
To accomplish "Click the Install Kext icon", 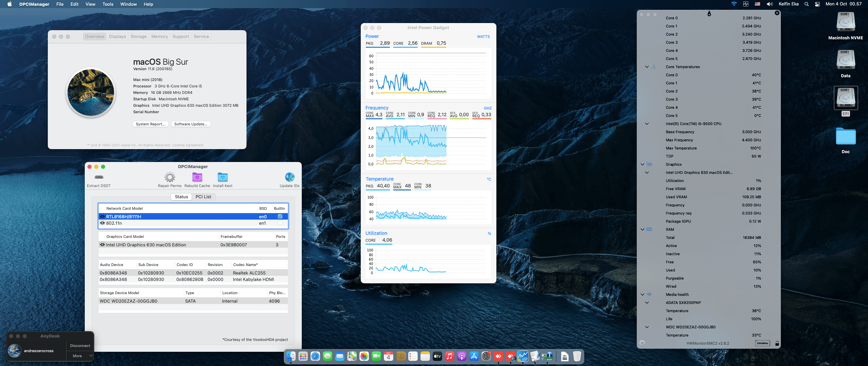I will tap(222, 177).
